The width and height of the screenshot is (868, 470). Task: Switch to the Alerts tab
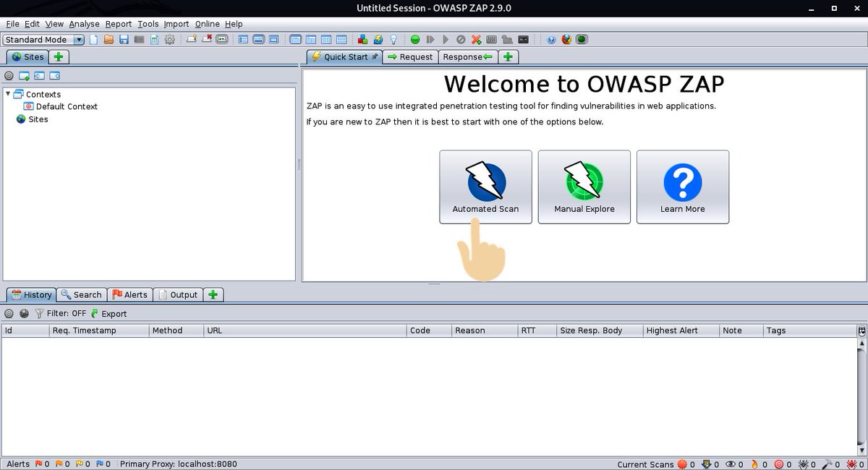(130, 294)
